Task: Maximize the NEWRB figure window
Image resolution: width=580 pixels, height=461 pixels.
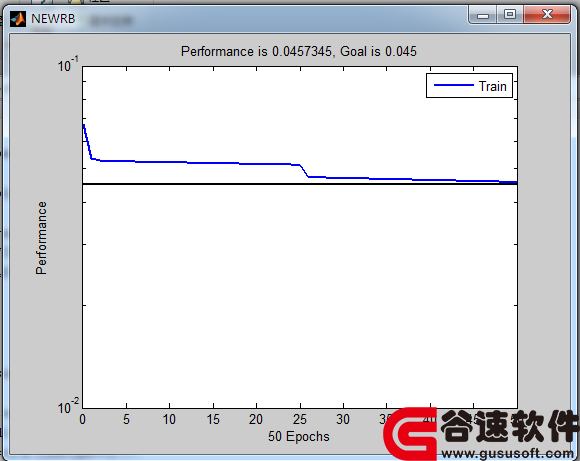Action: [510, 15]
